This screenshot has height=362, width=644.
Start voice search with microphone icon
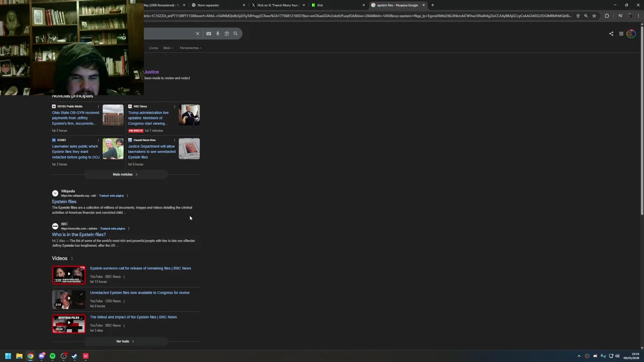pyautogui.click(x=217, y=34)
